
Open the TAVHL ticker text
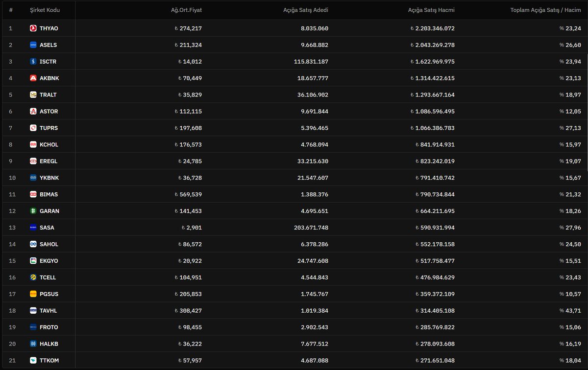pyautogui.click(x=49, y=311)
